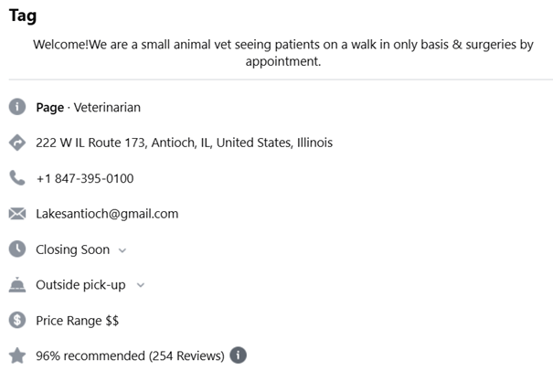Screen dimensions: 553x392
Task: Click the directions arrow icon by address
Action: click(17, 143)
